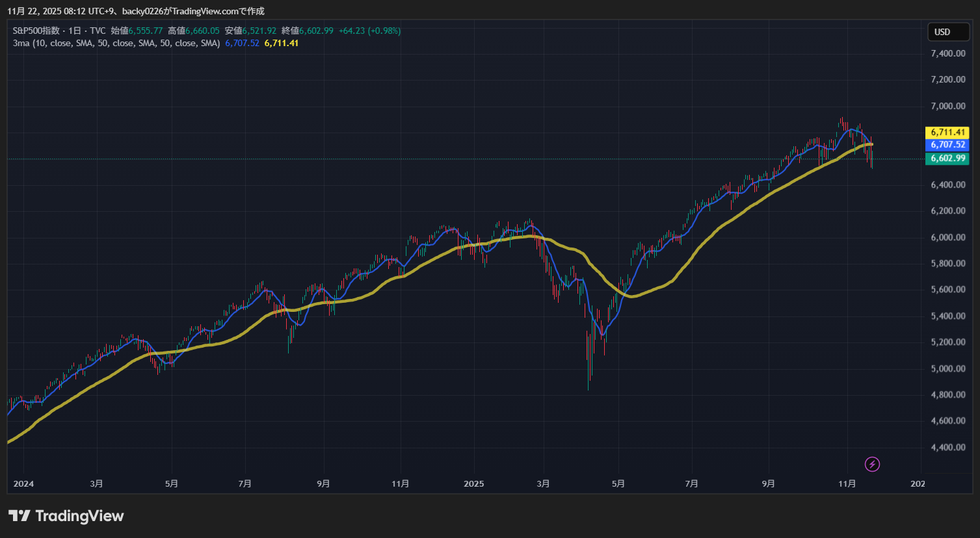Click the TradingView logo icon at bottom left
The image size is (980, 538).
[x=19, y=516]
